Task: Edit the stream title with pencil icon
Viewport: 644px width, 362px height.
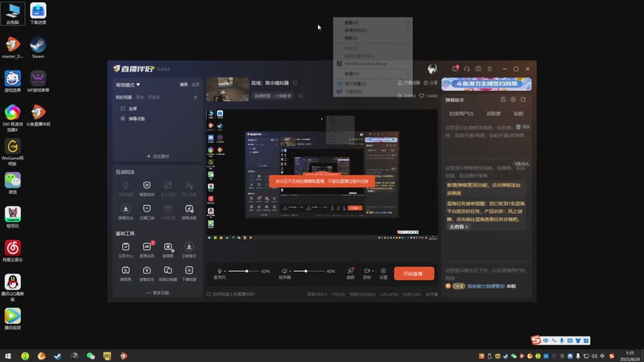Action: click(x=295, y=83)
